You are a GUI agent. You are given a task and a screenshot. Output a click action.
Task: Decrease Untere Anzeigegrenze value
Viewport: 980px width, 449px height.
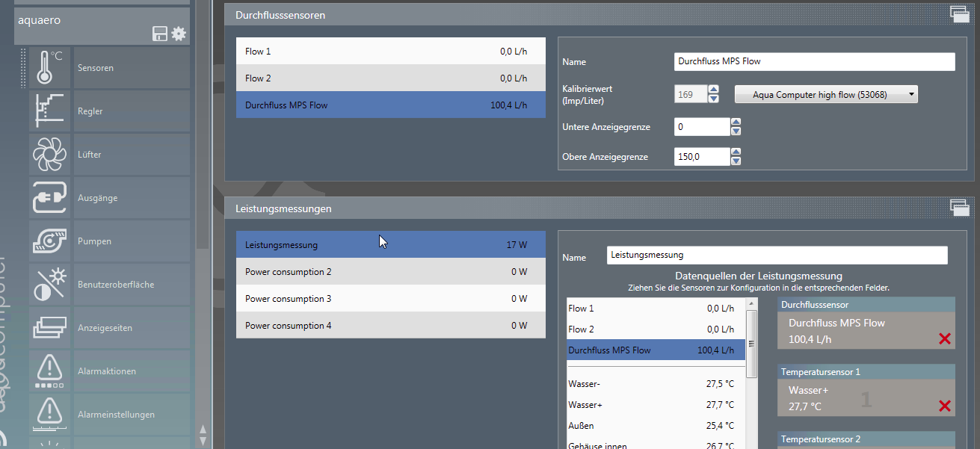(736, 131)
